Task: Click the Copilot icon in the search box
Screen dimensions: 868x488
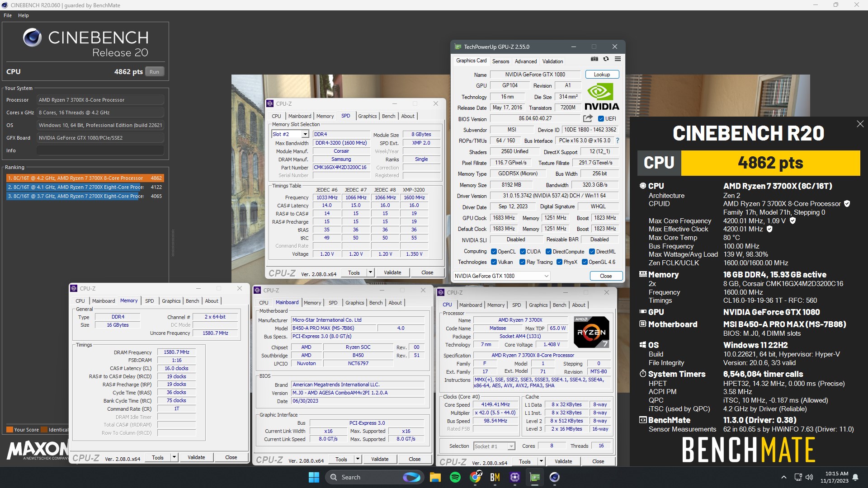Action: tap(411, 477)
